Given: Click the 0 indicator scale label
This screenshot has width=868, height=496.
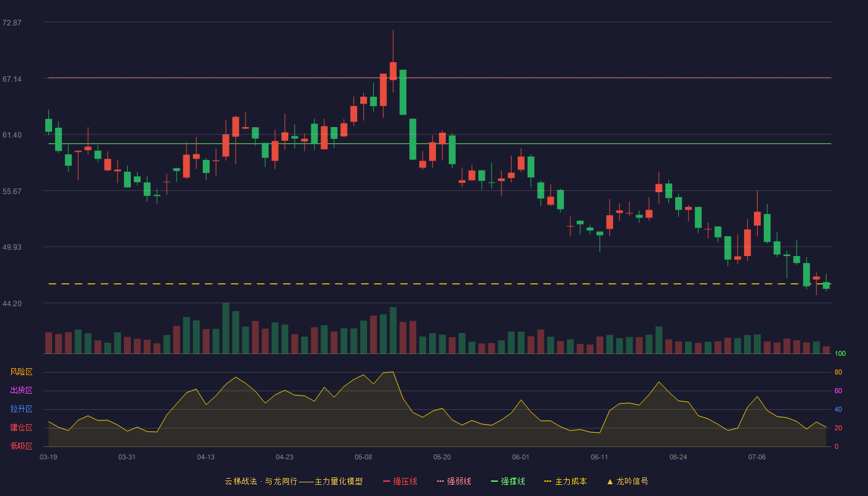Looking at the screenshot, I should [x=836, y=446].
